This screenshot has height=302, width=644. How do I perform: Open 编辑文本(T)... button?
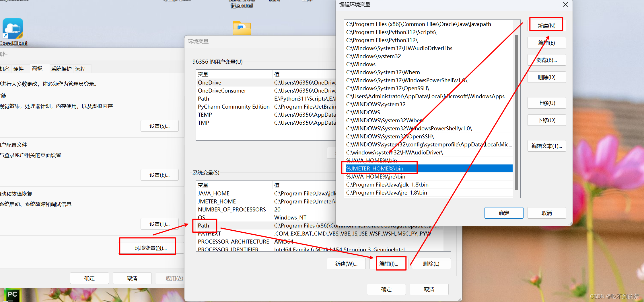546,146
